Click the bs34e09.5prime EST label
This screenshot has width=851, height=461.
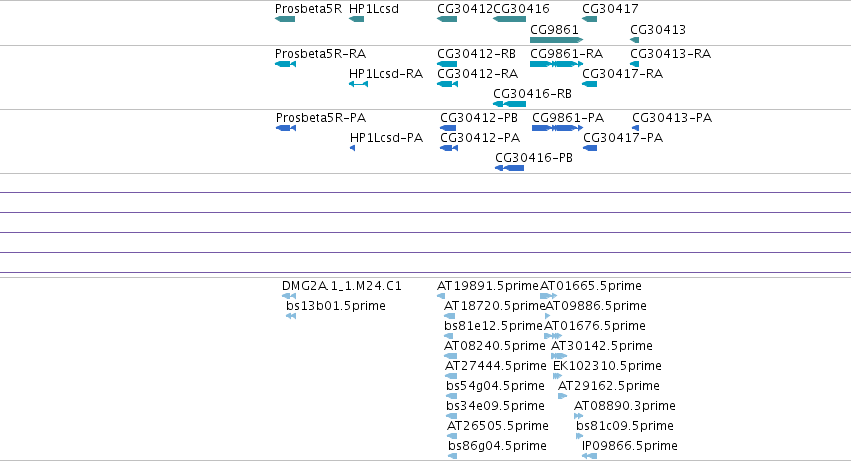(495, 406)
